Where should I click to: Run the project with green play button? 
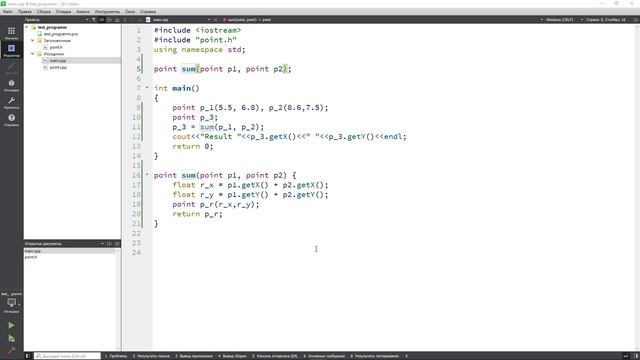11,325
